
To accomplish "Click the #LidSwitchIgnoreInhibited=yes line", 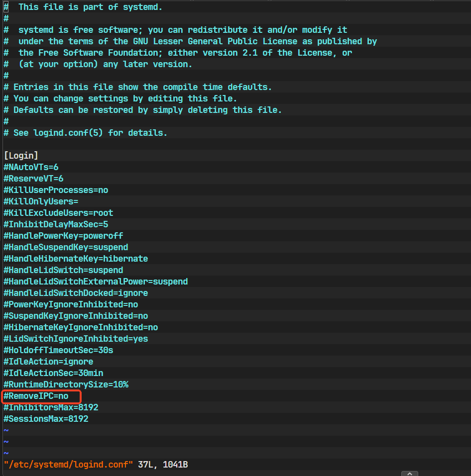I will click(x=76, y=339).
